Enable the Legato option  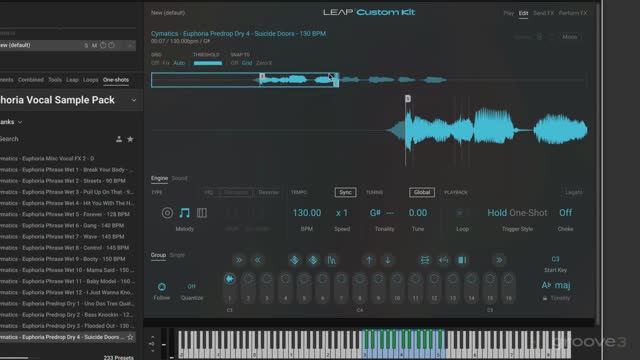[x=574, y=192]
